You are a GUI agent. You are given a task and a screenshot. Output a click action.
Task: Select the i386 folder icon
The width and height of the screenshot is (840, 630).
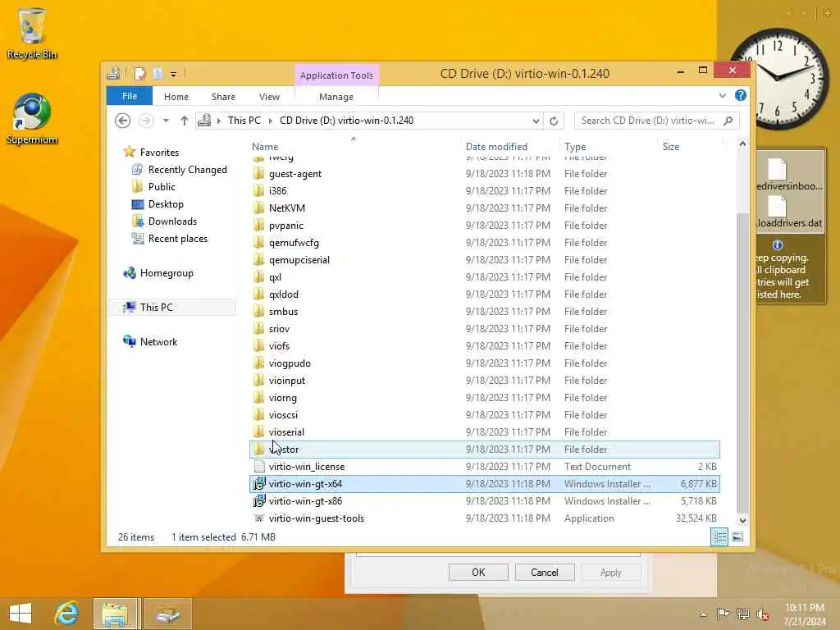(x=258, y=190)
